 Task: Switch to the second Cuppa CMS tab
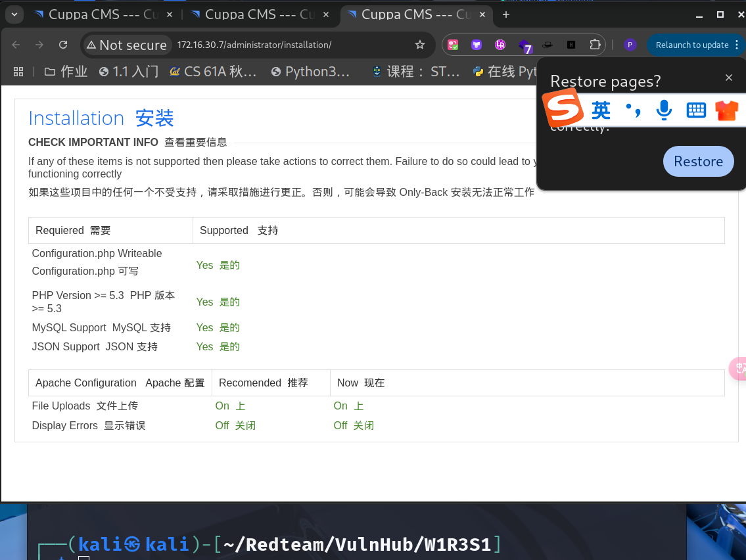click(260, 14)
